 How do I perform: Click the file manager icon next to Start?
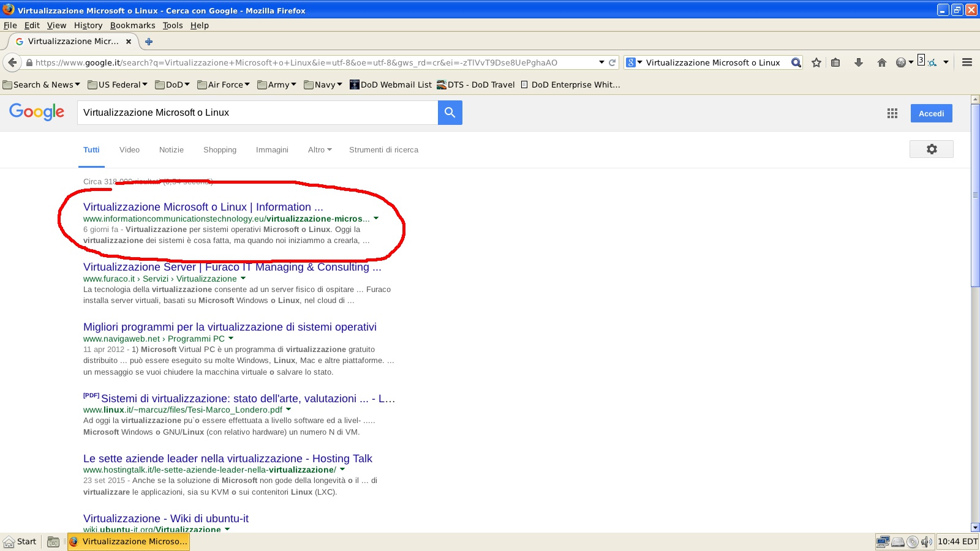click(x=53, y=542)
